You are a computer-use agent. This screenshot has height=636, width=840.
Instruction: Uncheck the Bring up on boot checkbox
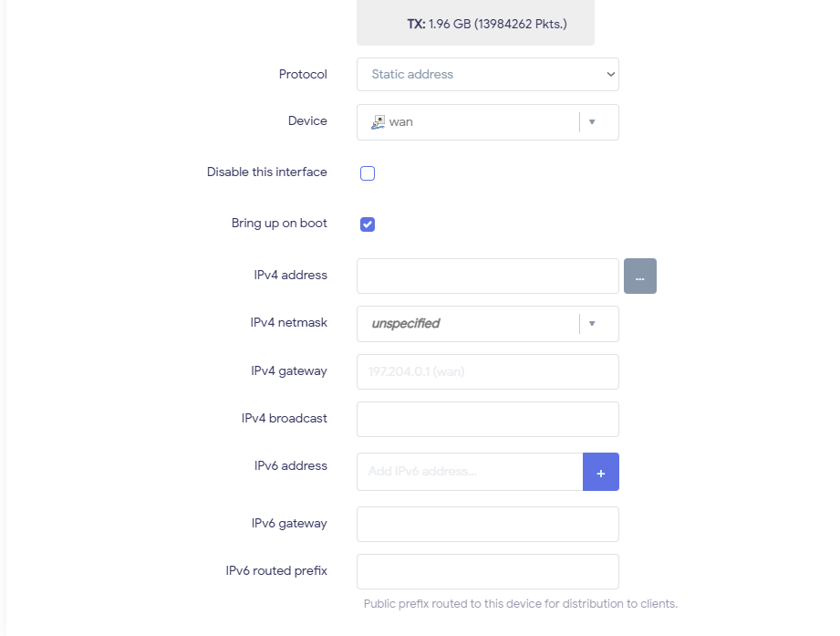368,224
